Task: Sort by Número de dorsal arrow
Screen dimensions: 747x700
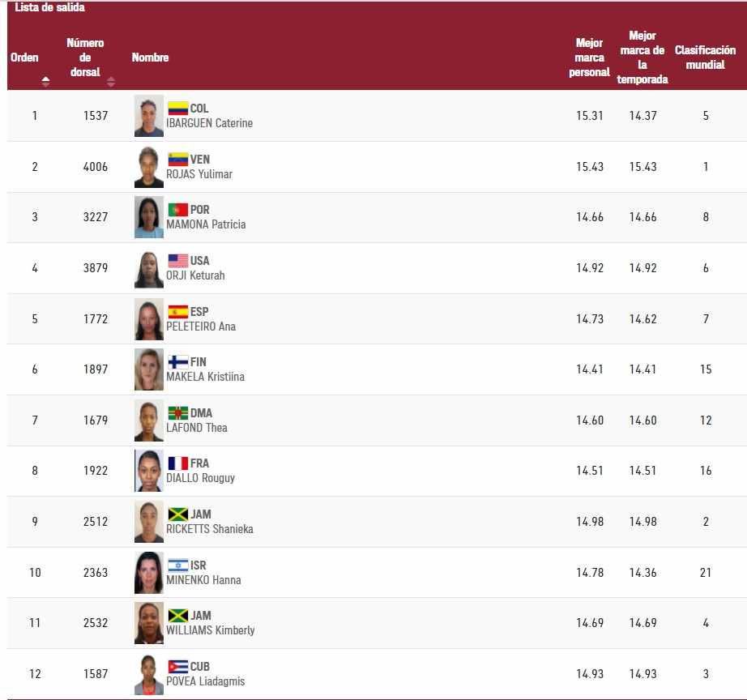Action: [111, 82]
